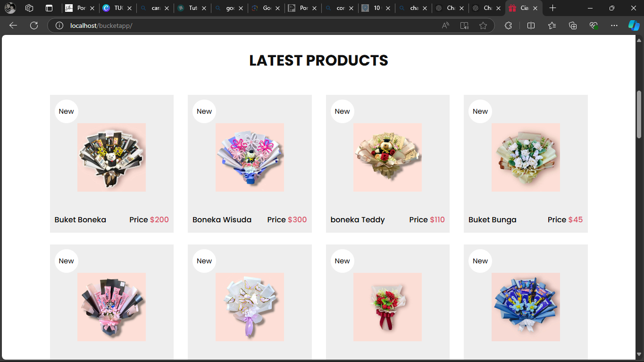
Task: Open the tab actions menu icon
Action: pyautogui.click(x=49, y=8)
